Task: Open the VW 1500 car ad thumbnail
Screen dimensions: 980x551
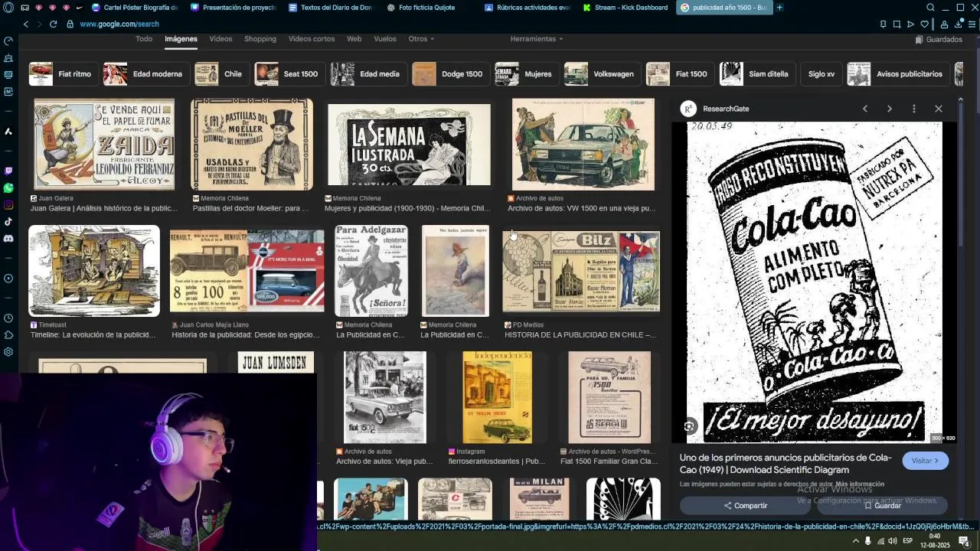Action: (x=583, y=145)
